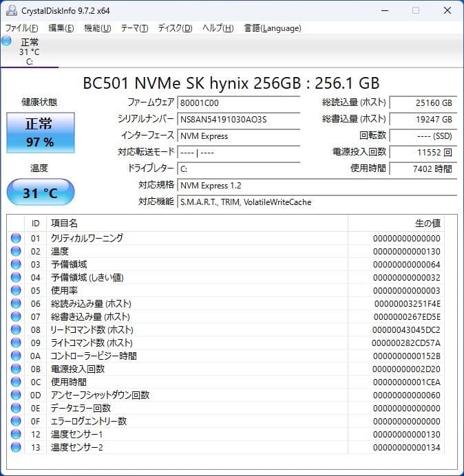The image size is (464, 476).
Task: Click status orb for ID 04 予備領域 (しきい値)
Action: [x=16, y=277]
